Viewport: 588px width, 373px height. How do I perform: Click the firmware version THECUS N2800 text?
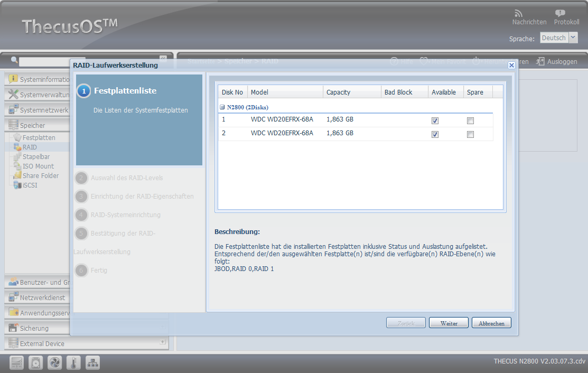click(539, 361)
